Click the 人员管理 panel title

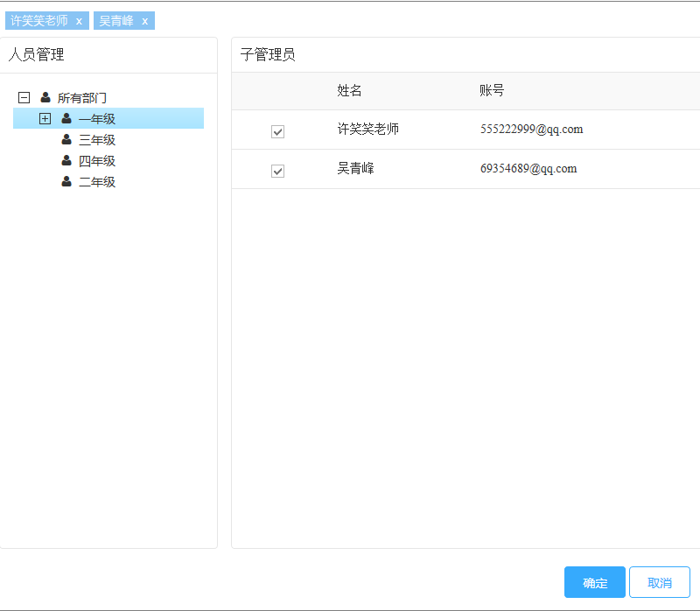pos(36,55)
